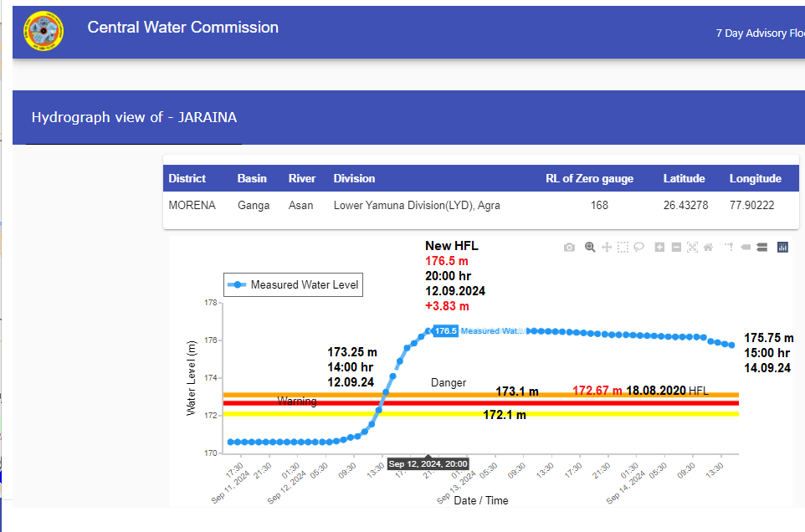The image size is (805, 532).
Task: Click the Central Water Commission logo
Action: (42, 32)
